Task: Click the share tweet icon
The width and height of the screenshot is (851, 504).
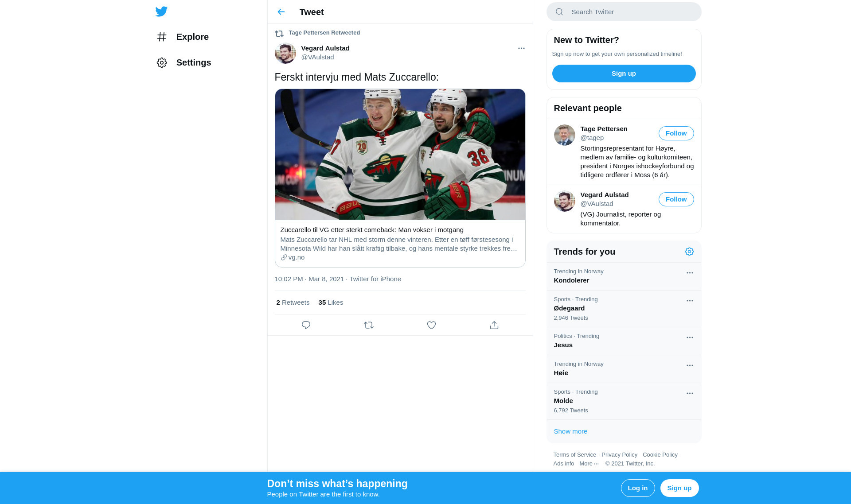Action: [x=494, y=325]
